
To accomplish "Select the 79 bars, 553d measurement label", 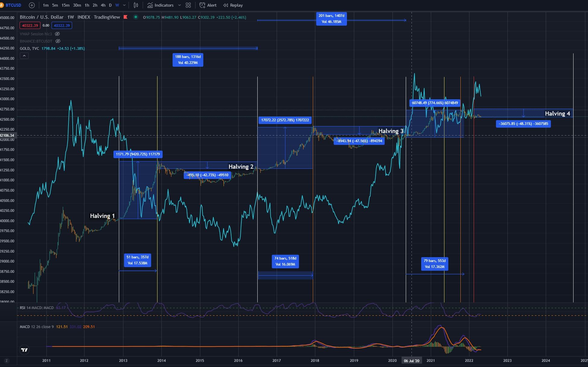I will coord(434,264).
